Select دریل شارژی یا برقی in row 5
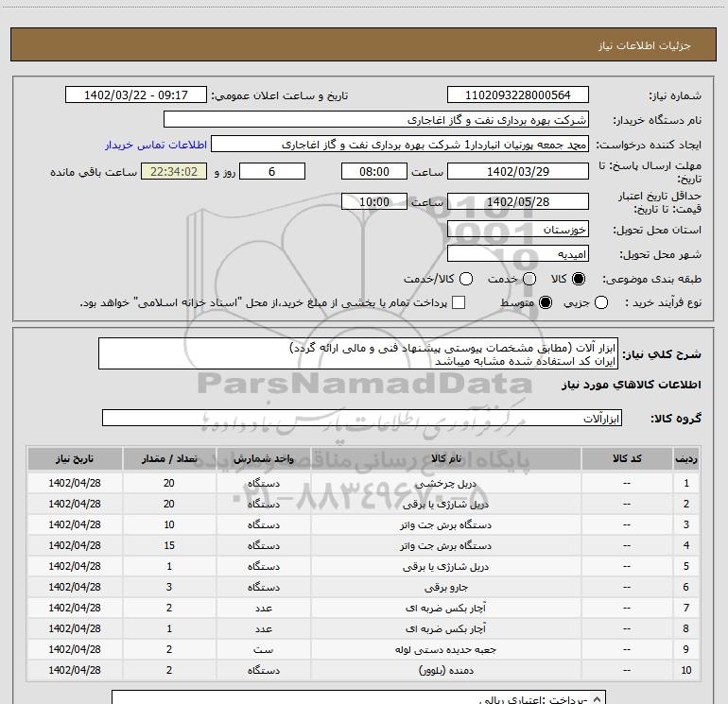The height and width of the screenshot is (704, 728). pyautogui.click(x=445, y=567)
